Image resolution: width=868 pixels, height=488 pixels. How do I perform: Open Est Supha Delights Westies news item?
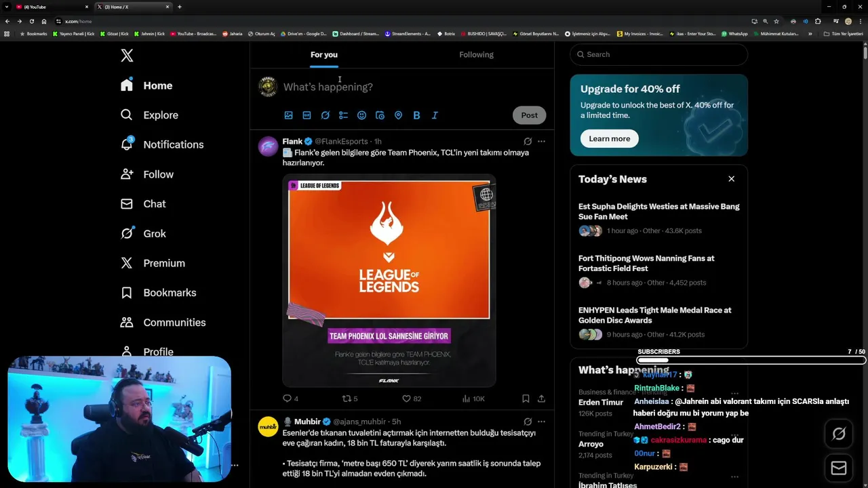pos(658,219)
